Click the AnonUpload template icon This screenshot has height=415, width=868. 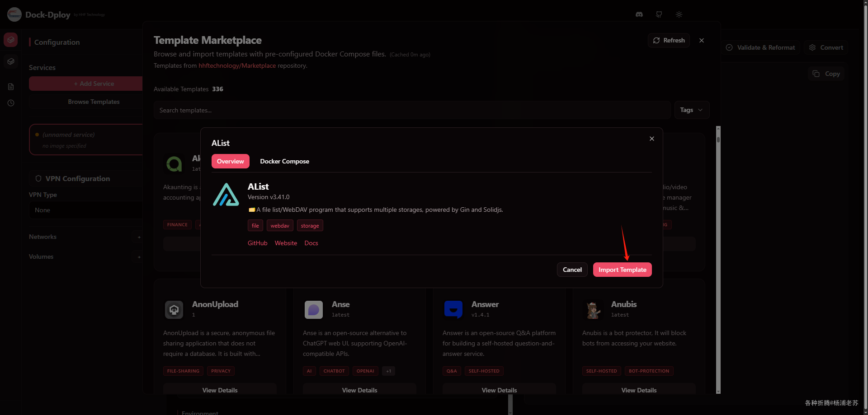pos(174,310)
